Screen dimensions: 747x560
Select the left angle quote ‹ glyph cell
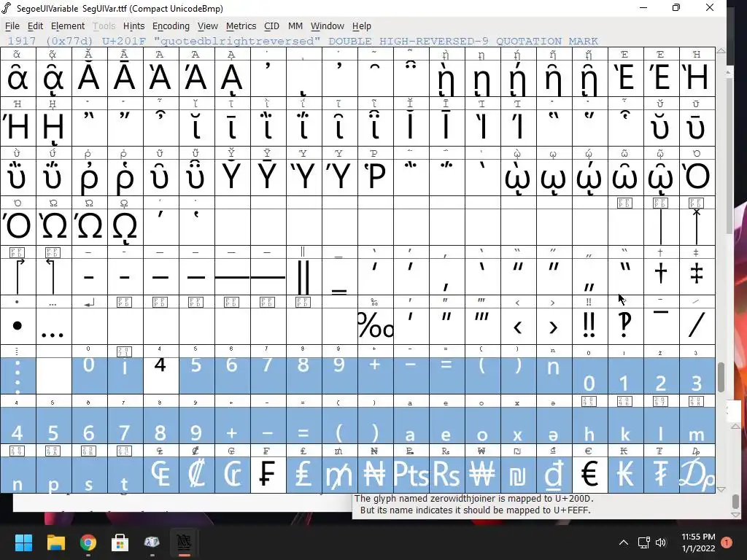(519, 326)
